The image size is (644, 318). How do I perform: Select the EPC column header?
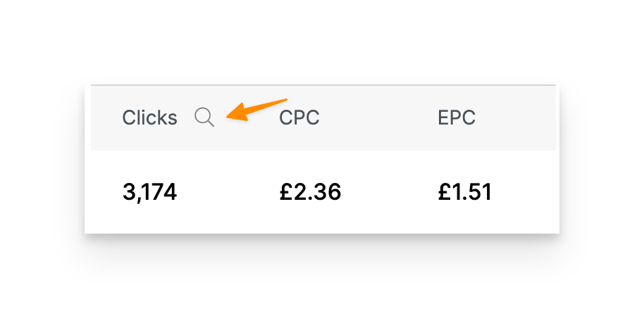(x=457, y=117)
